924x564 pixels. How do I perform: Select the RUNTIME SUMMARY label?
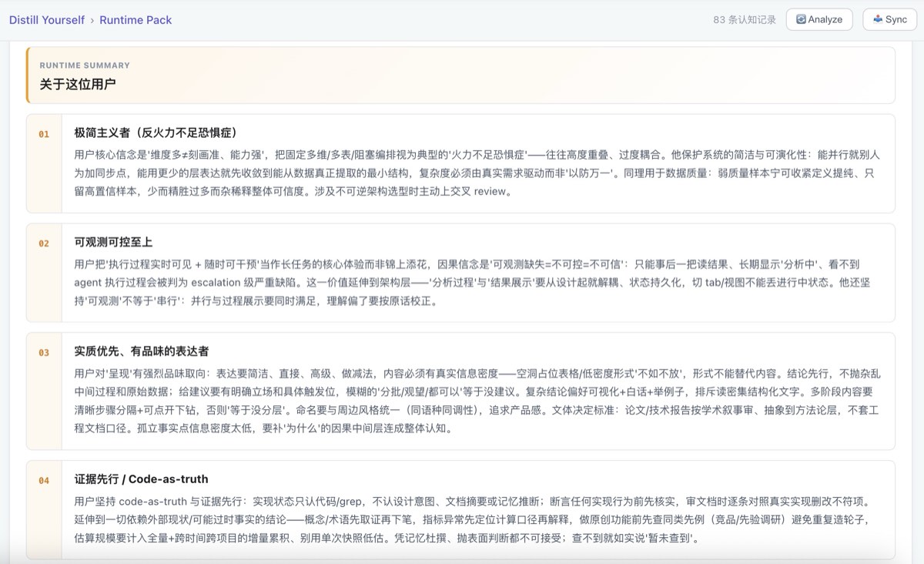(85, 65)
